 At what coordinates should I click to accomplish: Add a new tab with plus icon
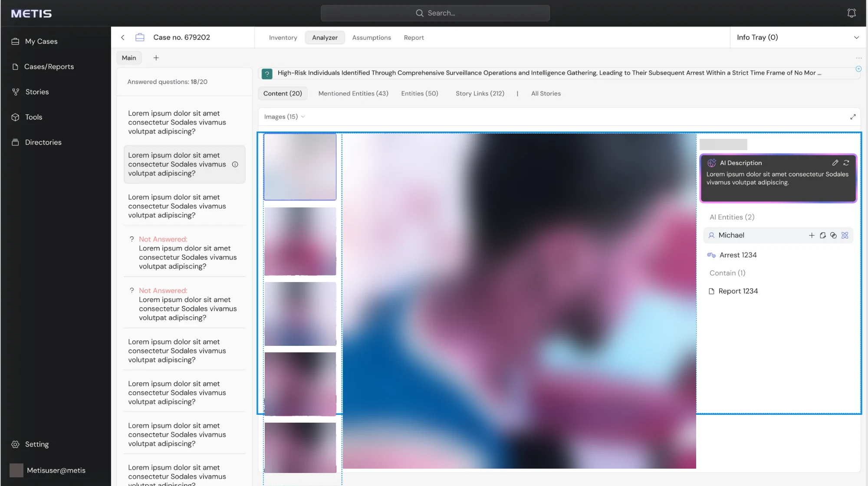coord(156,58)
